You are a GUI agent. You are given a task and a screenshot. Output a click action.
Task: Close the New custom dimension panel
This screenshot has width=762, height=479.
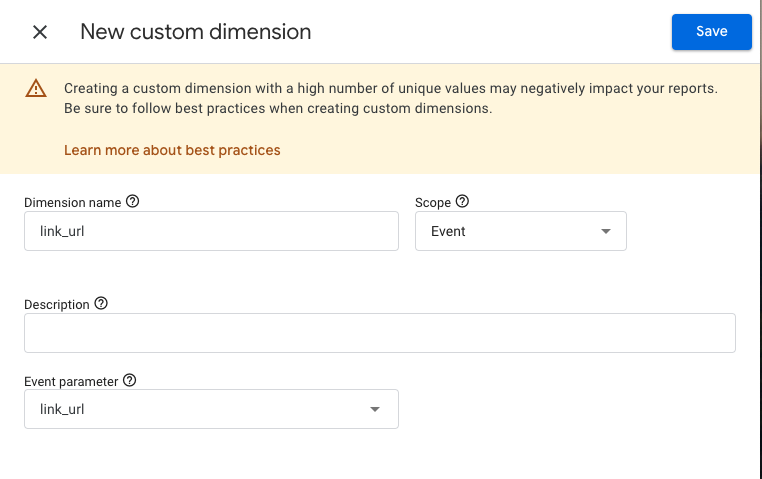[x=40, y=32]
